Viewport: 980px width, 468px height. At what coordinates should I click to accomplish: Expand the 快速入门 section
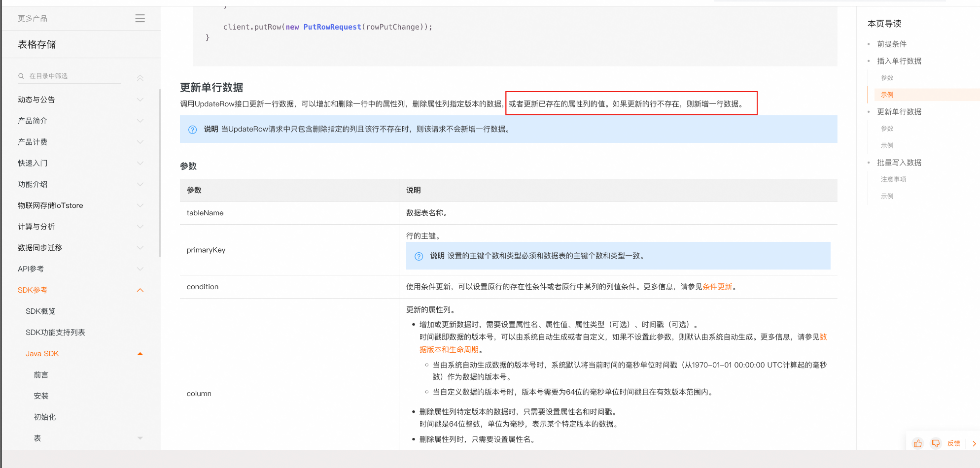(x=140, y=163)
